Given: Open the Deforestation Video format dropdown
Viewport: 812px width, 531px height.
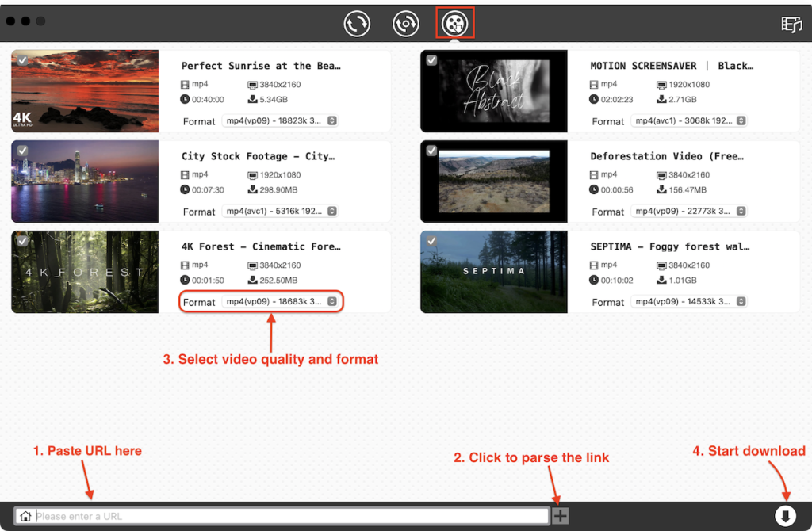Looking at the screenshot, I should point(741,212).
